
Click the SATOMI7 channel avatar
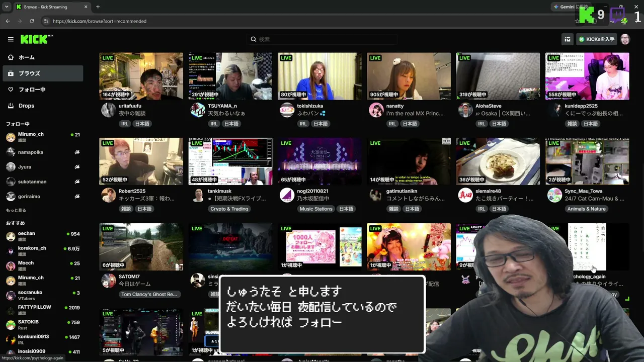click(108, 281)
